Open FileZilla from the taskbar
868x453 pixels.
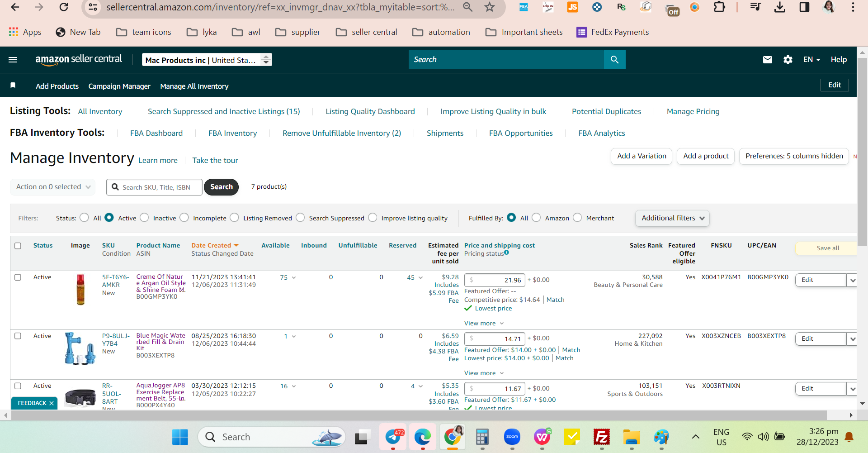tap(602, 437)
